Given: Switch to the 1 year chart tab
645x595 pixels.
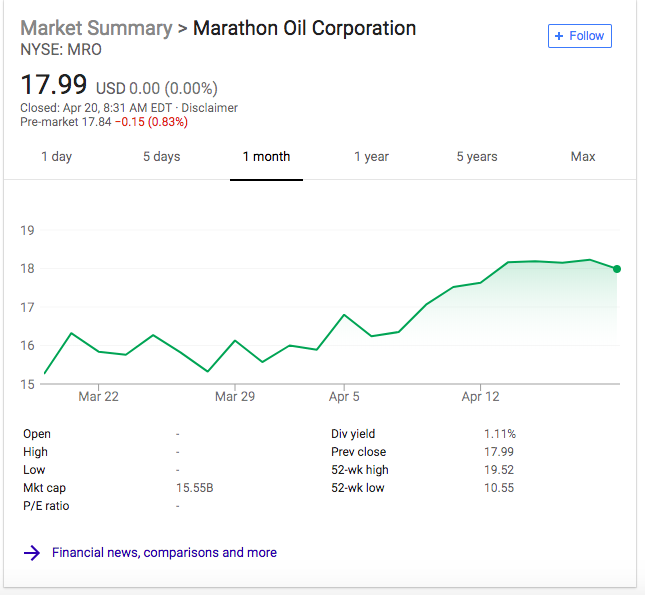Looking at the screenshot, I should [371, 157].
